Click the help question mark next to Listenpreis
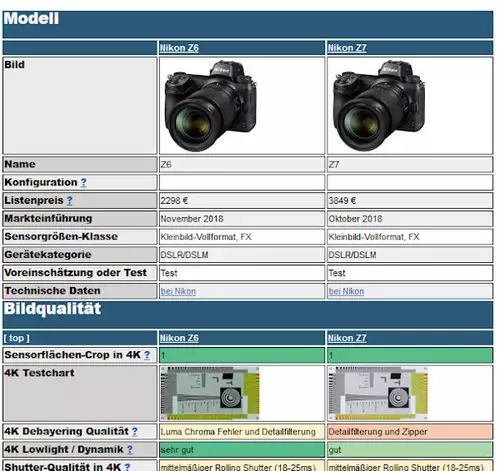The width and height of the screenshot is (500, 471). (x=70, y=200)
